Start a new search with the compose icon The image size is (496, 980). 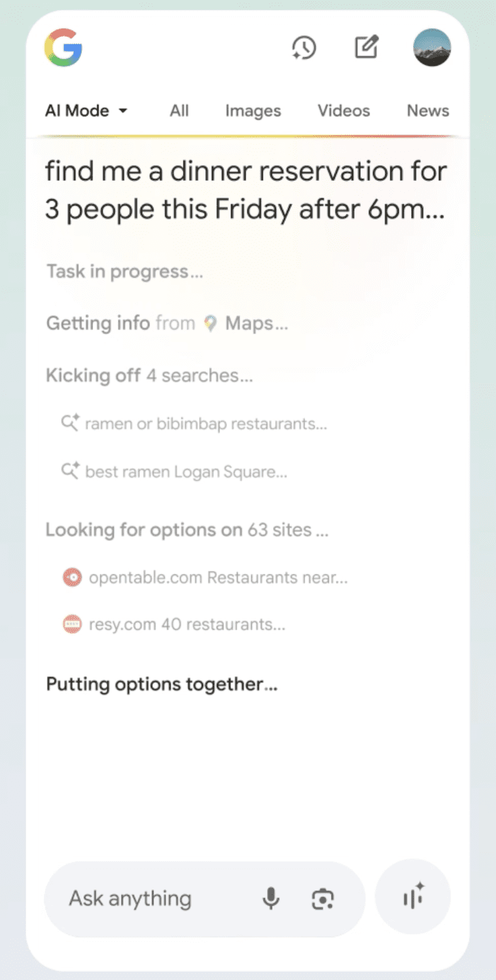click(366, 48)
